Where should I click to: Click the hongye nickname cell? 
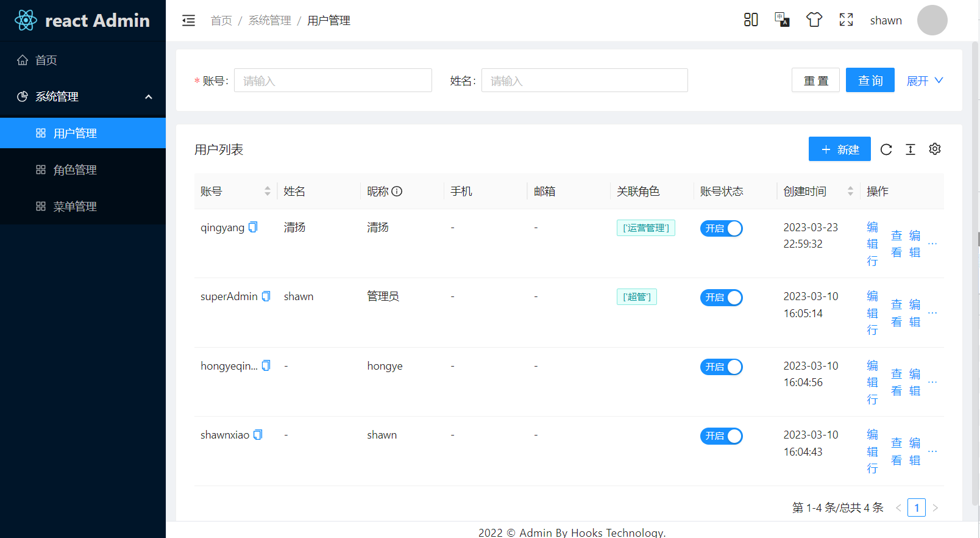pyautogui.click(x=385, y=366)
